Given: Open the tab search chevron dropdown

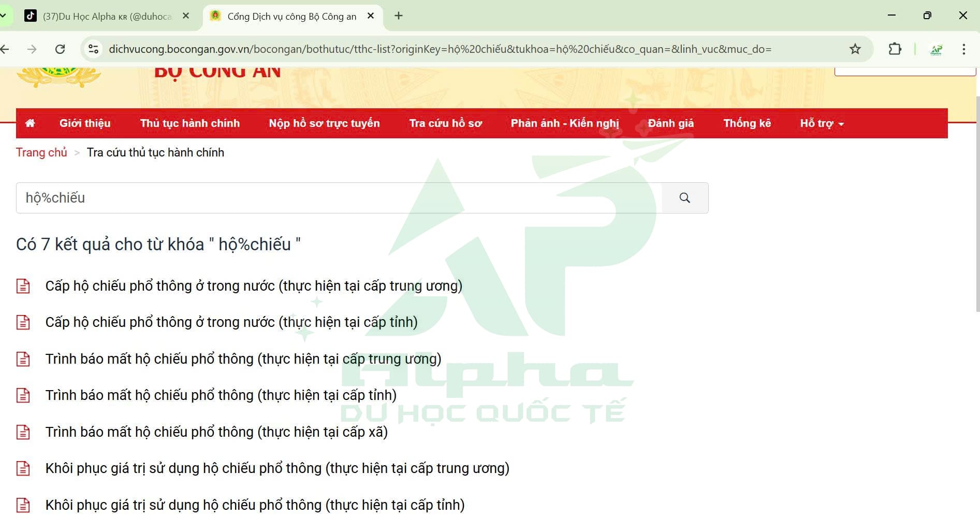Looking at the screenshot, I should 3,16.
